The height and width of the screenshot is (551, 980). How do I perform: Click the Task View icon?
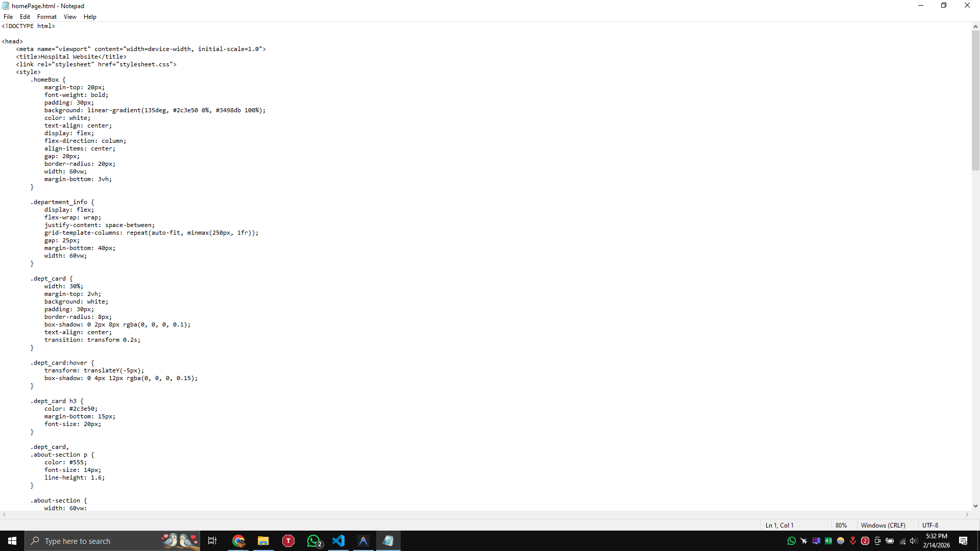pyautogui.click(x=212, y=540)
